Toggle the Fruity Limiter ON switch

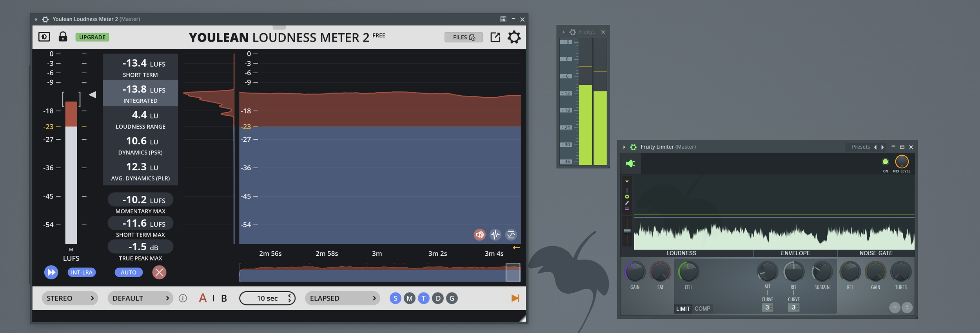[885, 162]
